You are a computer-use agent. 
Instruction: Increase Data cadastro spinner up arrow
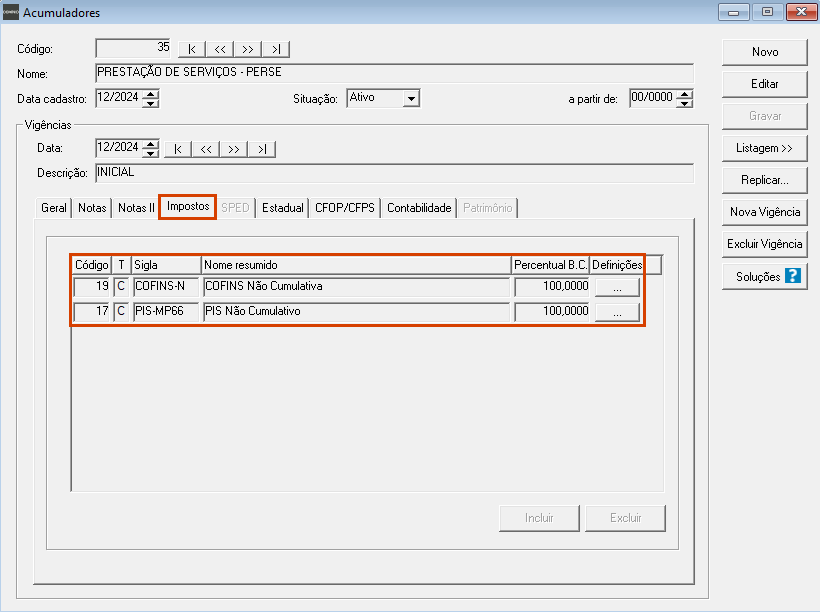(x=151, y=94)
